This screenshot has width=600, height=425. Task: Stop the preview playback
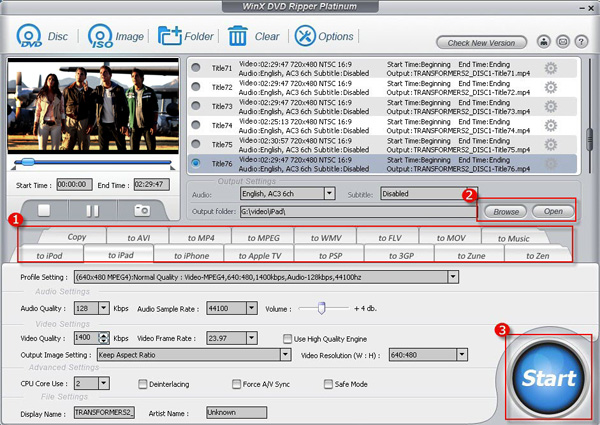44,210
